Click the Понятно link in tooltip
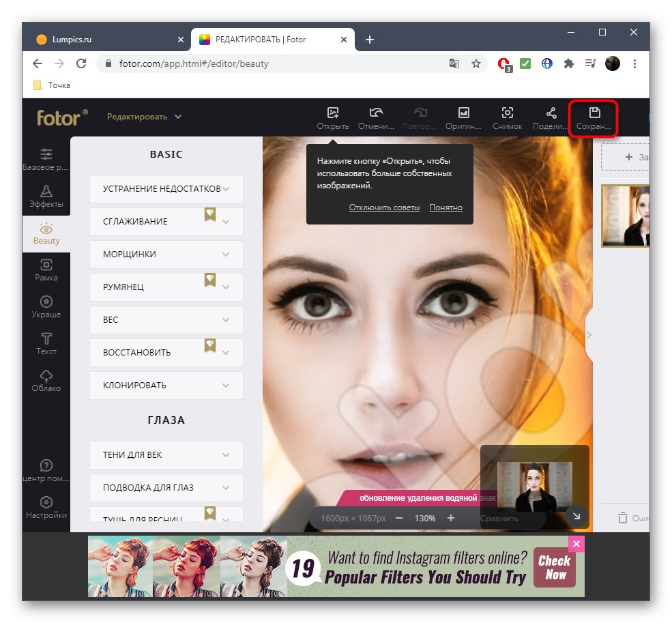This screenshot has height=623, width=672. [x=445, y=207]
